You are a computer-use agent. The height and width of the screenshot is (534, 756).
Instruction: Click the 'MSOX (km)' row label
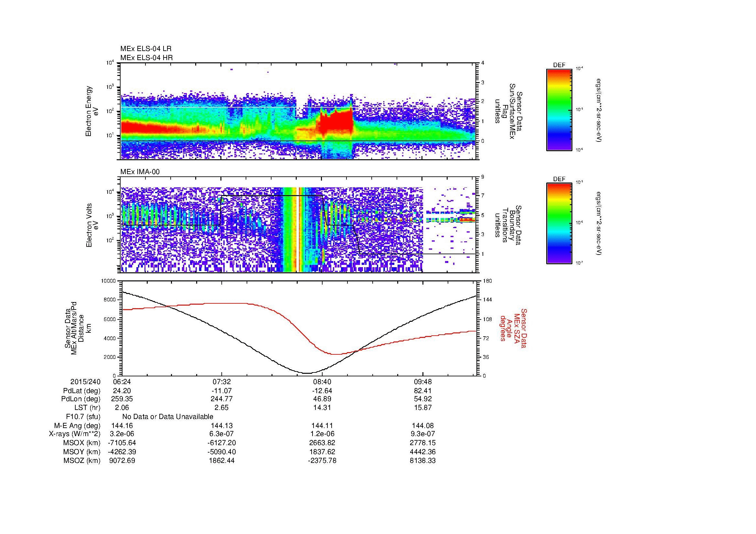pos(82,443)
